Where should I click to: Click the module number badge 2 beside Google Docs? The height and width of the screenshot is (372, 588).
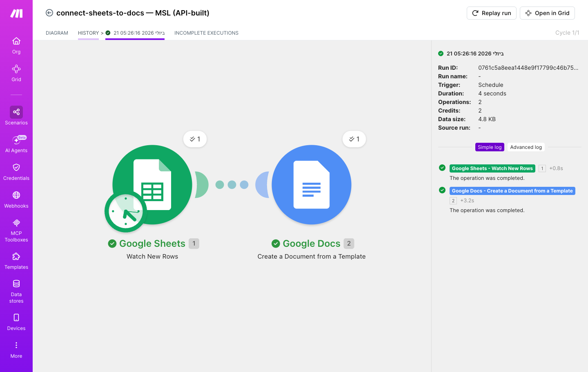click(x=349, y=244)
